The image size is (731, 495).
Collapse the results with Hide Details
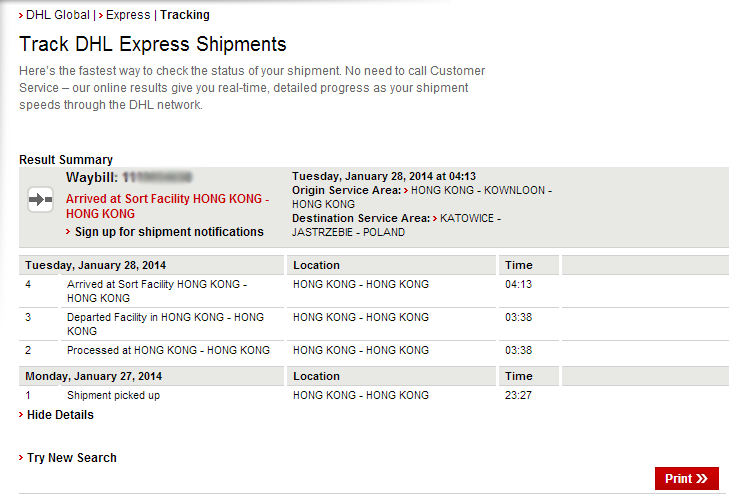point(60,415)
